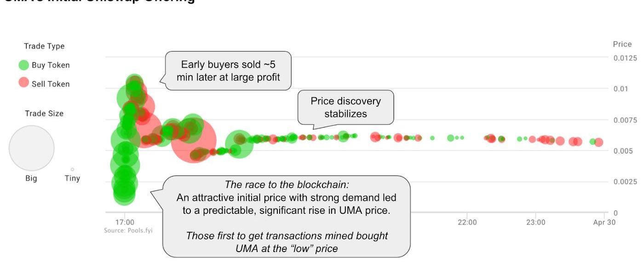Click the 23:00 time axis label
The height and width of the screenshot is (270, 644).
pos(535,222)
